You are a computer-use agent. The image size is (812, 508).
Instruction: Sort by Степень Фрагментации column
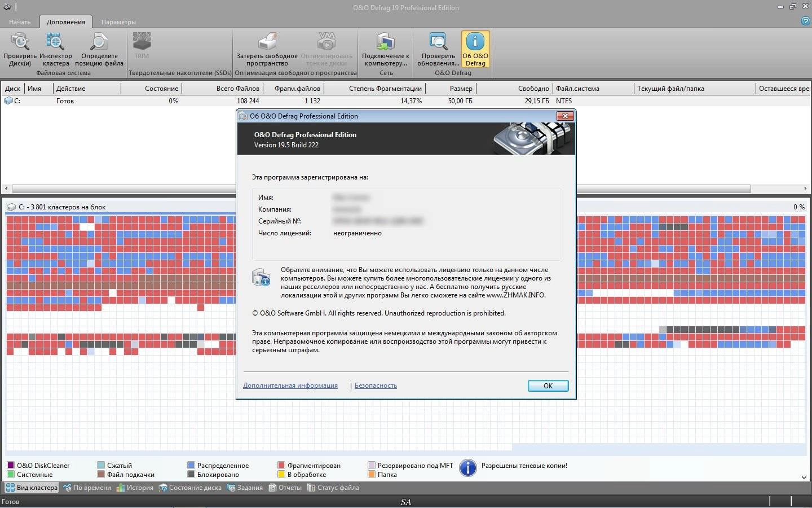(375, 89)
